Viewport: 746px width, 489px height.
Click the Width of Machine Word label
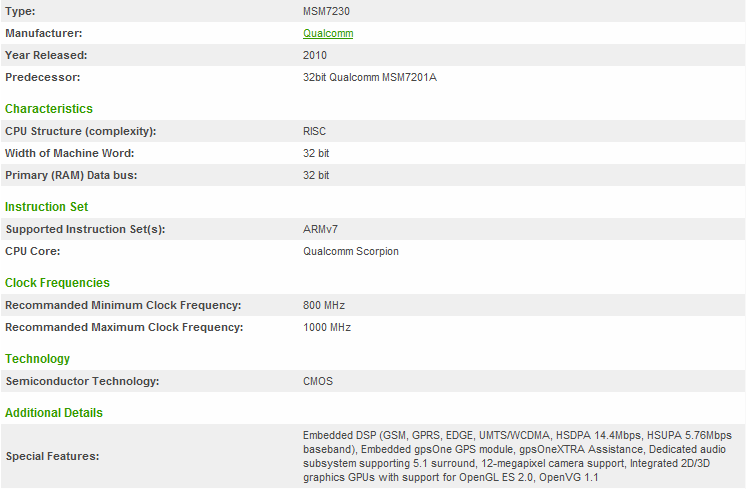[70, 153]
